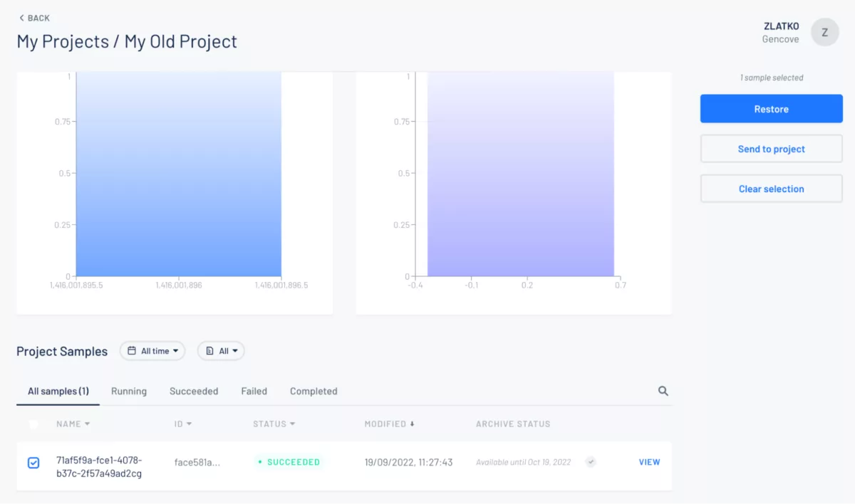Open the All time dropdown arrow
This screenshot has height=504, width=855.
tap(175, 351)
